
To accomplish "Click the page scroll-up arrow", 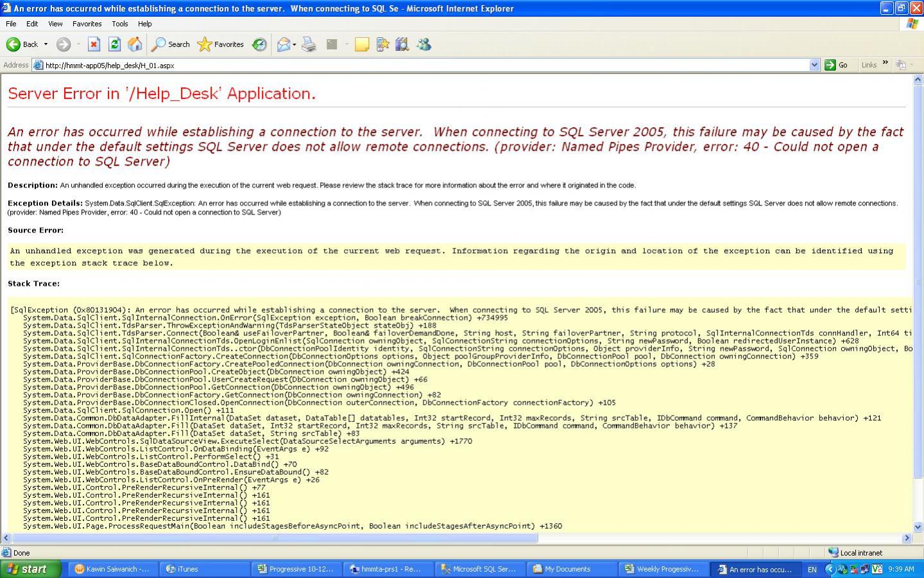I will [918, 79].
